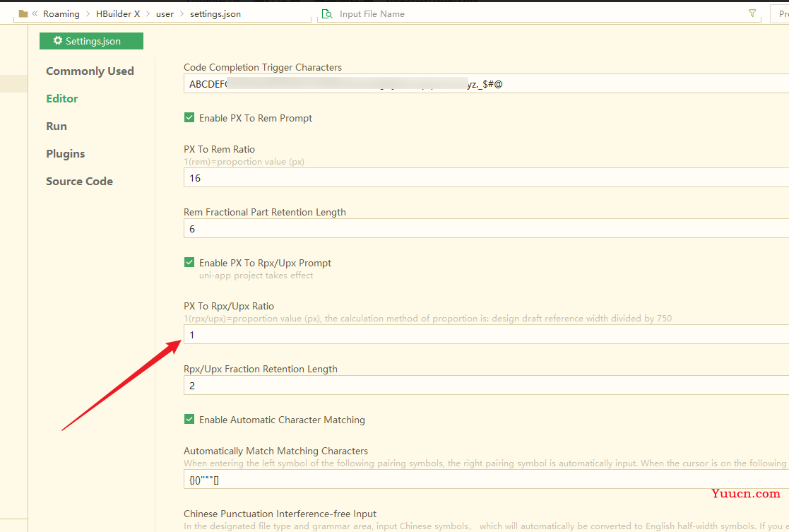
Task: Click the chevron between Roaming and HBuilder X
Action: pos(88,14)
